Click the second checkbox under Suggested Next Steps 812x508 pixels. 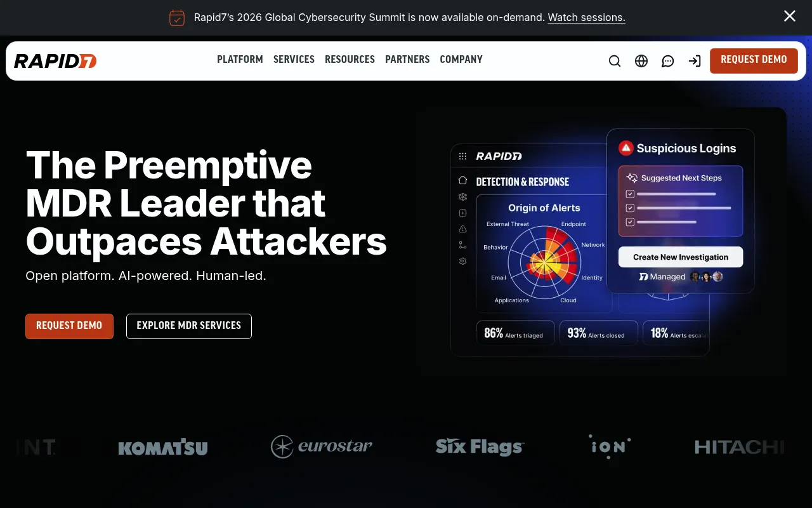click(x=630, y=208)
